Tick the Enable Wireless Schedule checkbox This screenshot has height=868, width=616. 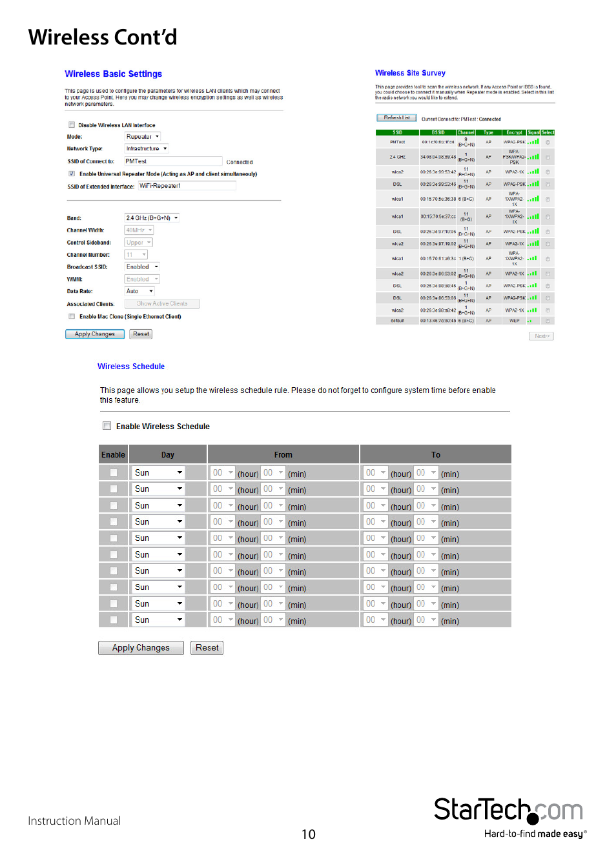click(x=107, y=426)
